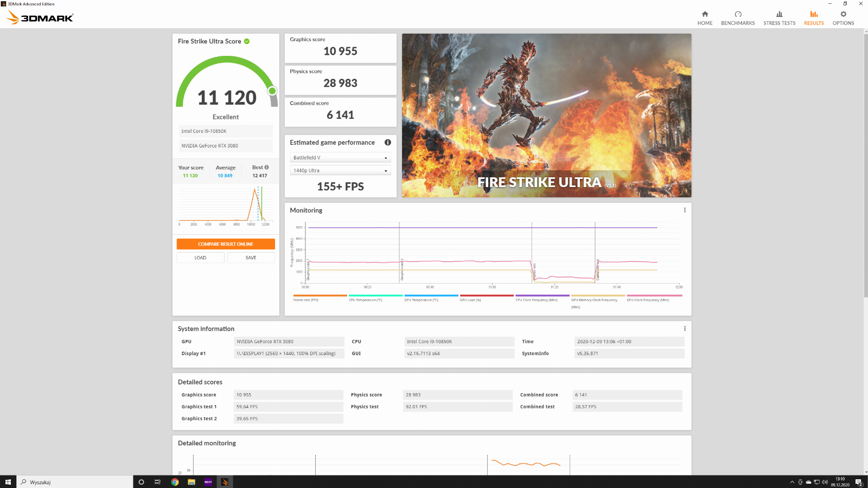The image size is (868, 488).
Task: Show hidden system tray icons
Action: tap(792, 482)
